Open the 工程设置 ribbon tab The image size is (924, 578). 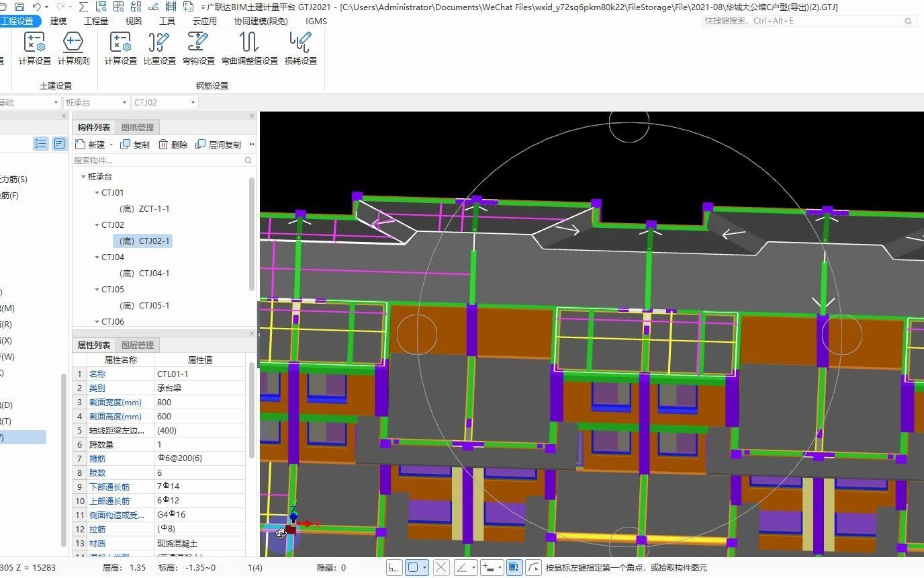(x=17, y=21)
